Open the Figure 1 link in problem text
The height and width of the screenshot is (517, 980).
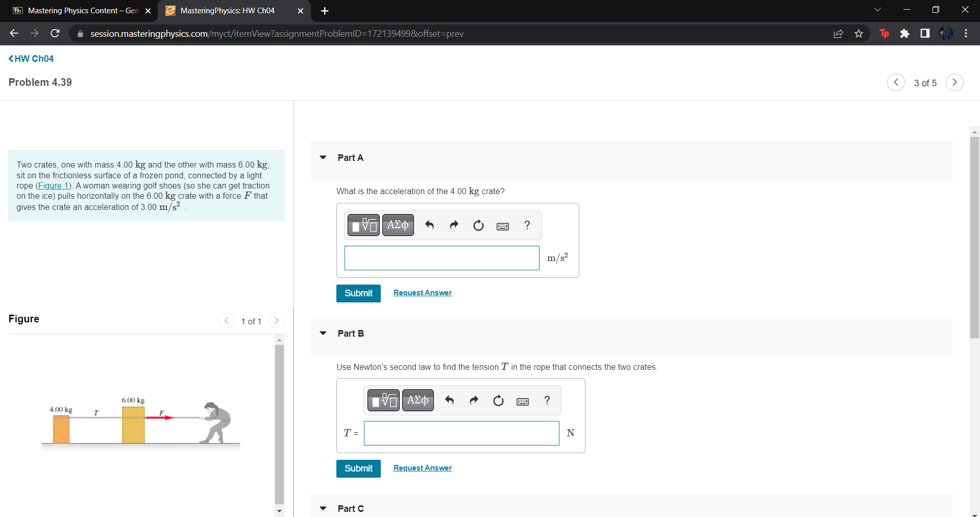tap(53, 185)
